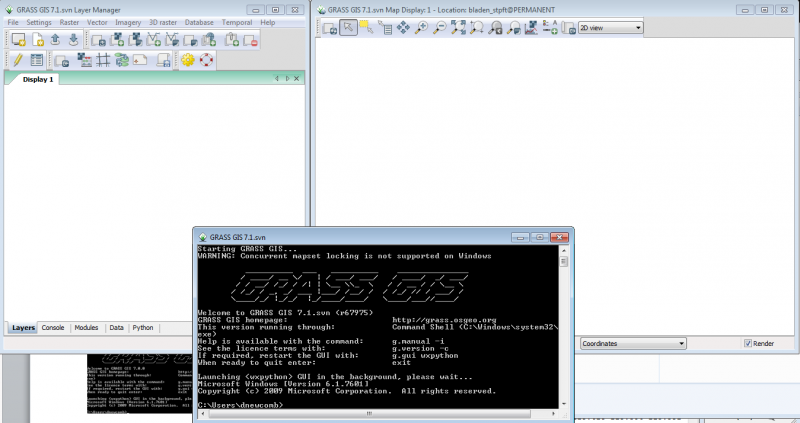The height and width of the screenshot is (423, 800).
Task: Close the Display 1 tab
Action: click(298, 78)
